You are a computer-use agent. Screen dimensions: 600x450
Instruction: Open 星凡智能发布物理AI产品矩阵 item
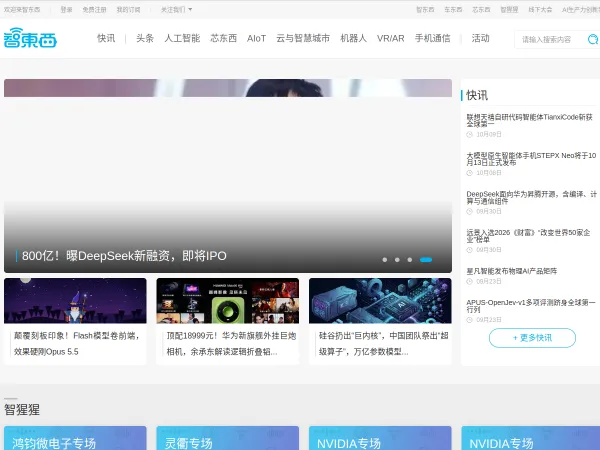[512, 271]
